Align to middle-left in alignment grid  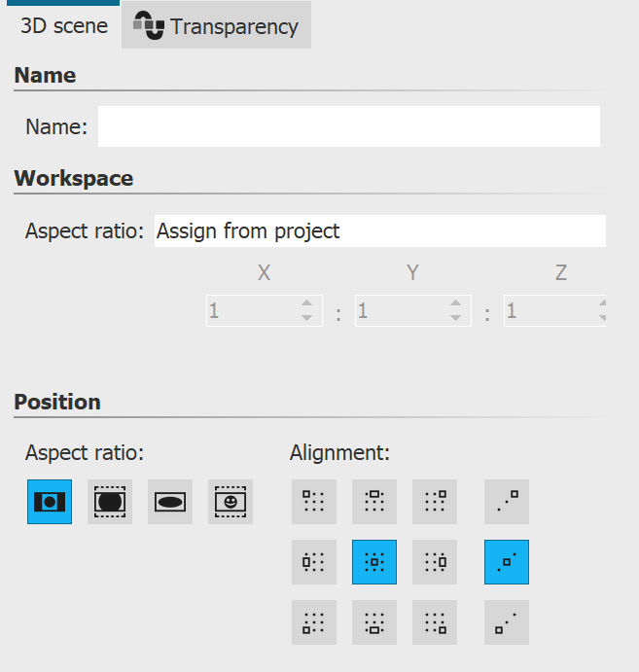(x=314, y=562)
